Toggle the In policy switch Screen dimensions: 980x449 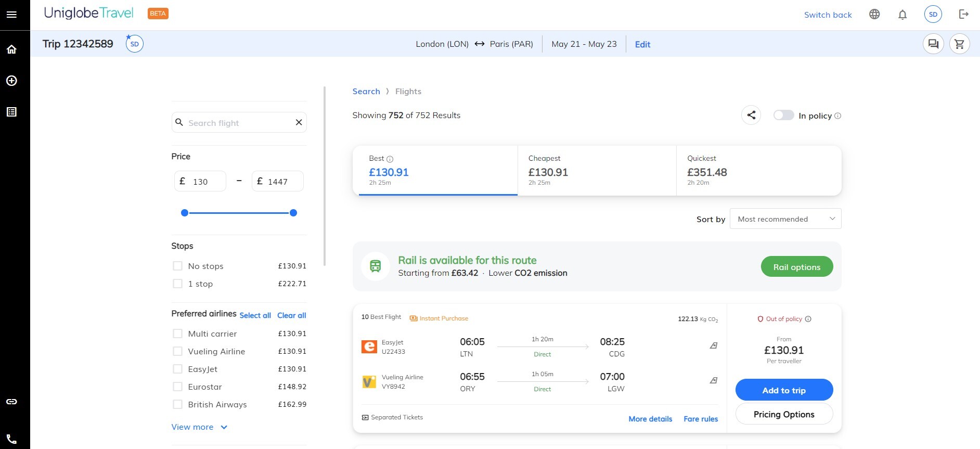(783, 116)
